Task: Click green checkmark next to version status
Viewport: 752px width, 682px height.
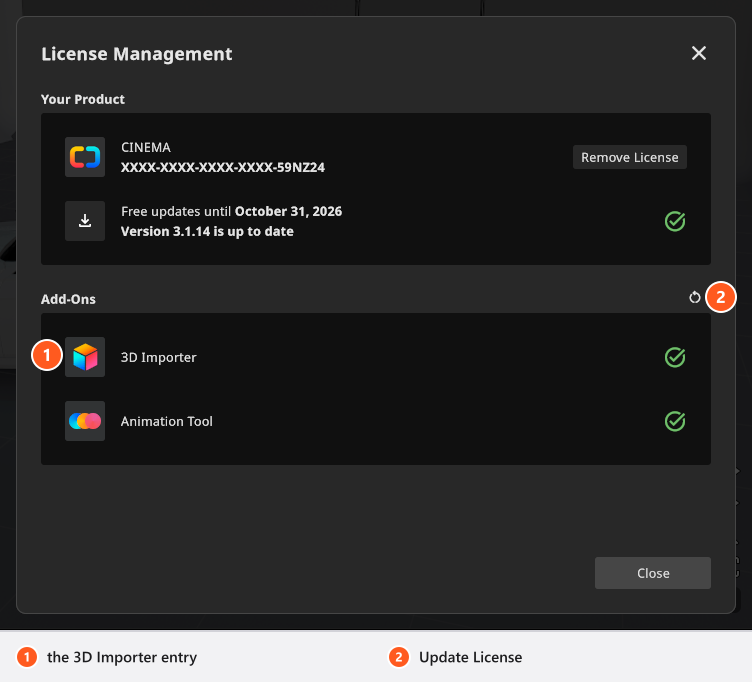Action: (x=675, y=221)
